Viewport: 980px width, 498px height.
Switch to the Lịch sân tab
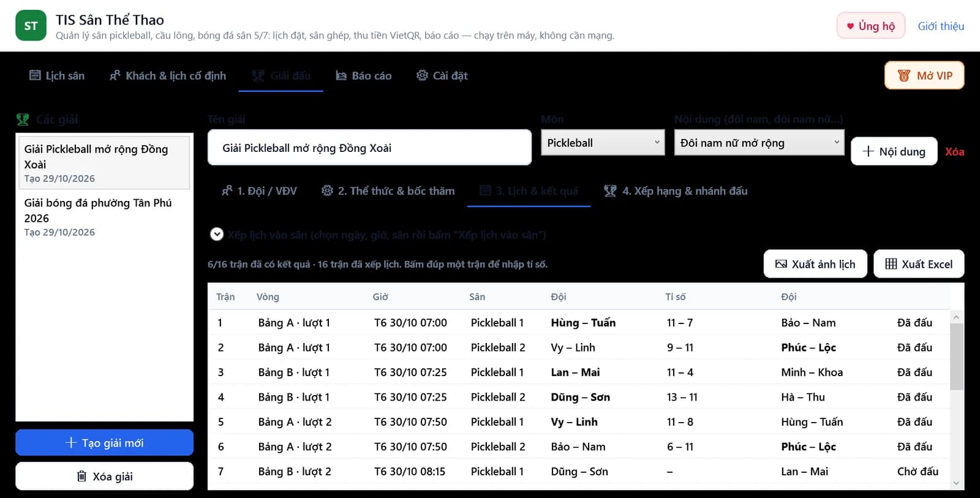(x=57, y=75)
